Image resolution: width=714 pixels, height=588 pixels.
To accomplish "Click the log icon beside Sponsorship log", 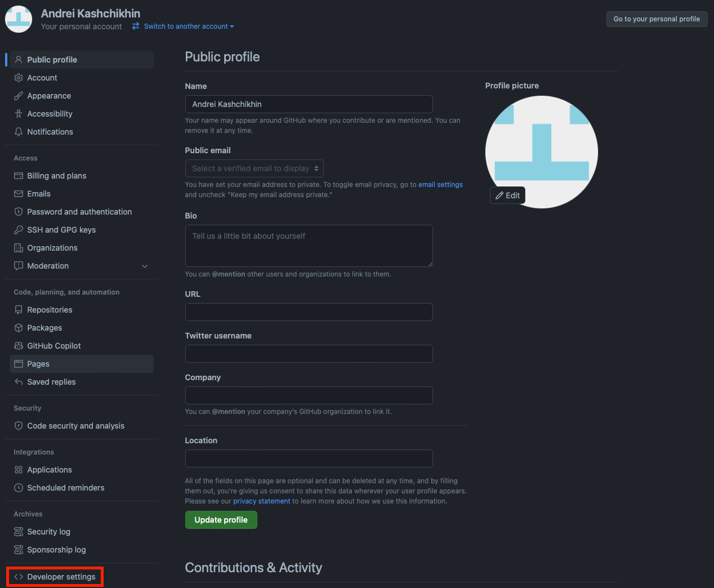I will (x=19, y=550).
